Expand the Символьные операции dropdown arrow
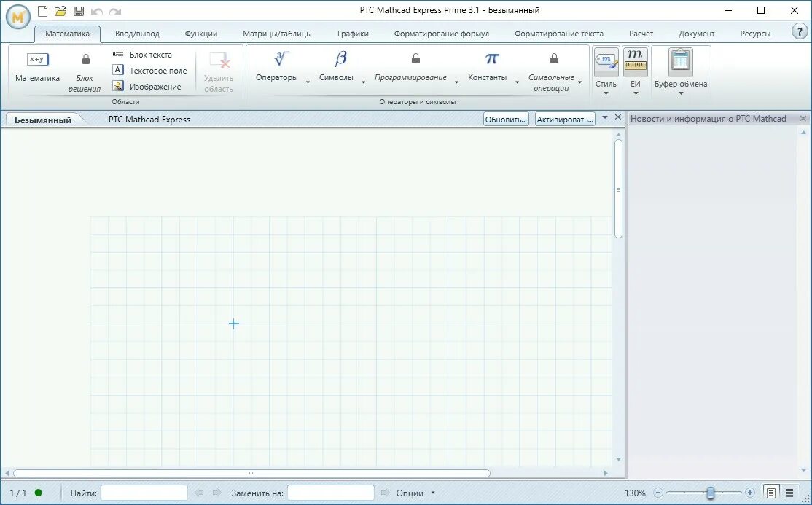 (579, 82)
